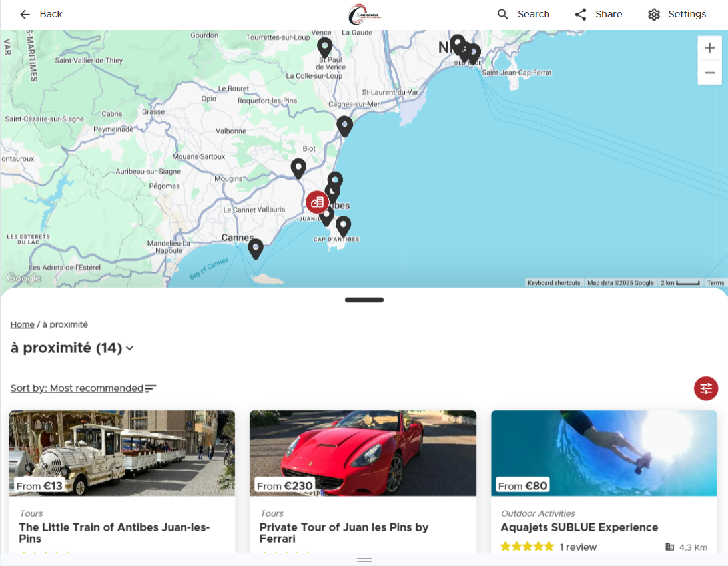Image resolution: width=728 pixels, height=566 pixels.
Task: Open the Sort by: Most recommended selector
Action: (75, 388)
